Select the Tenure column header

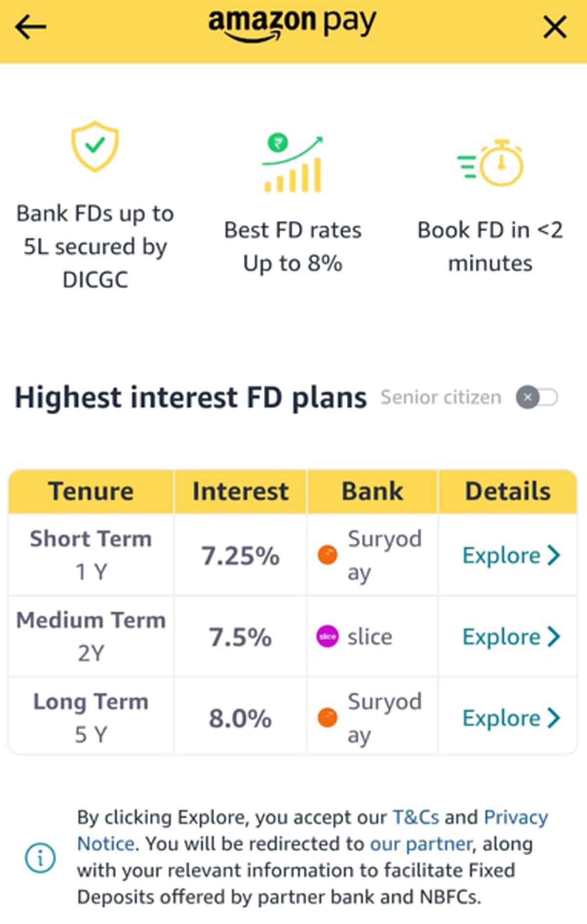coord(91,491)
